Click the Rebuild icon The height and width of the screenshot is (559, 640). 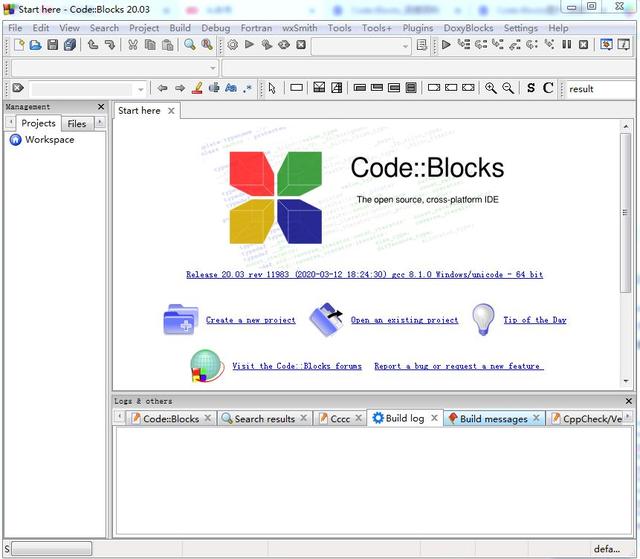284,44
